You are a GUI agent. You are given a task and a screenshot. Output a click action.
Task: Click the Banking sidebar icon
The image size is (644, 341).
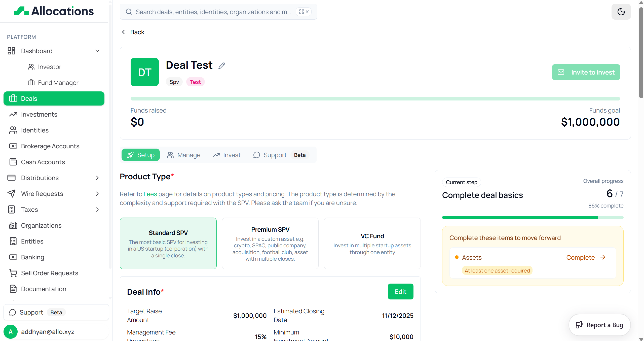13,257
